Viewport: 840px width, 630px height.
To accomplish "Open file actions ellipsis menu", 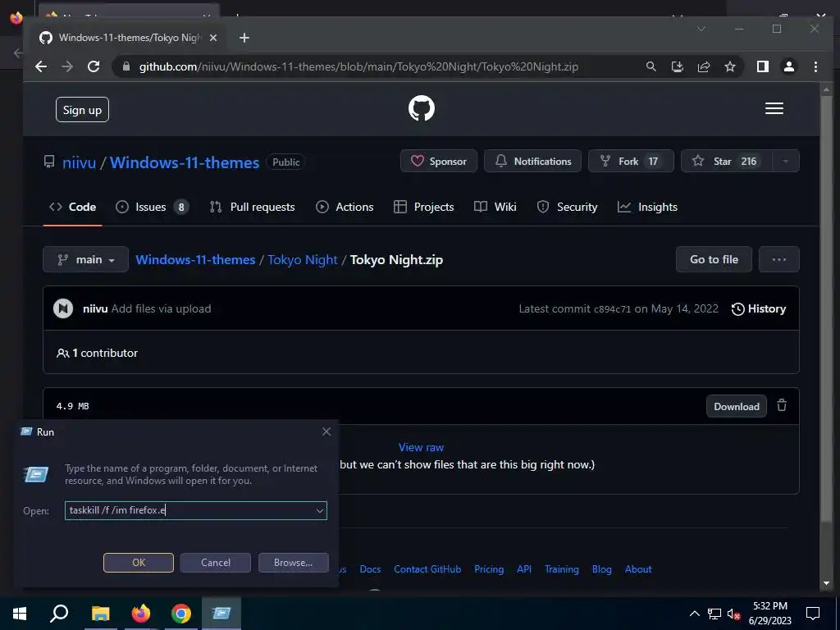I will [x=779, y=259].
